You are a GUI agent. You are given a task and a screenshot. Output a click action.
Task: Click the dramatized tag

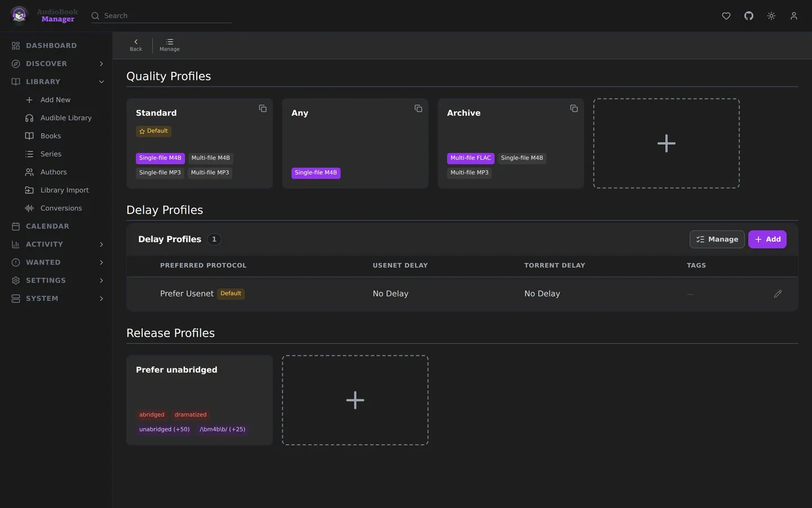pyautogui.click(x=191, y=415)
